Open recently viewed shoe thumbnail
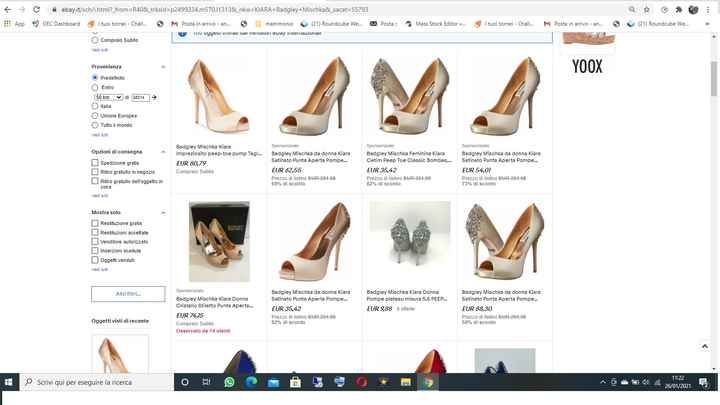The height and width of the screenshot is (405, 720). point(120,354)
